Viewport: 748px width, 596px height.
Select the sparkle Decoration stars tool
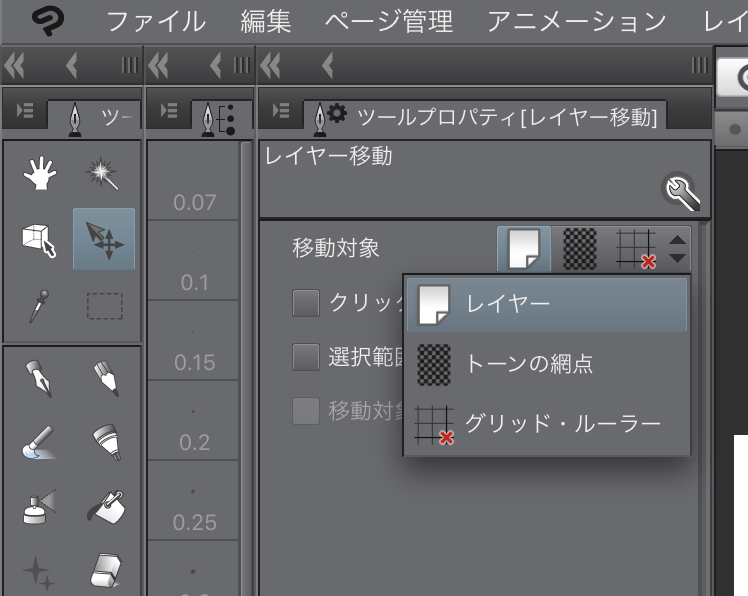(x=39, y=572)
